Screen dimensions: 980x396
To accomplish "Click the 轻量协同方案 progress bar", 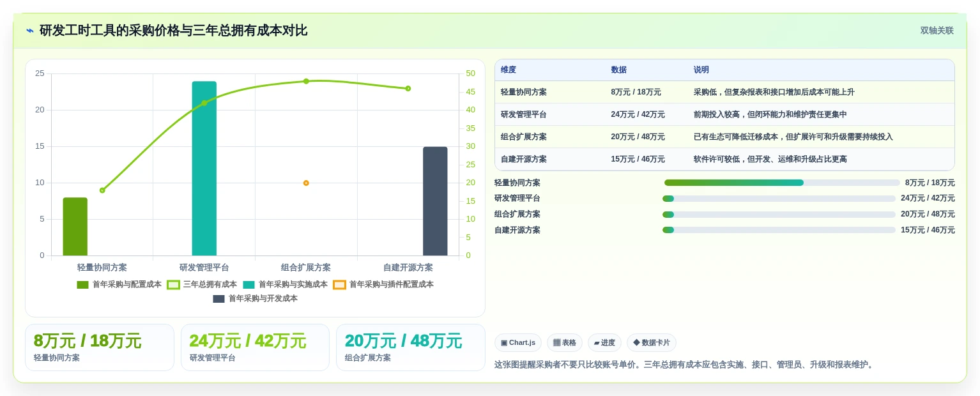I will point(782,183).
